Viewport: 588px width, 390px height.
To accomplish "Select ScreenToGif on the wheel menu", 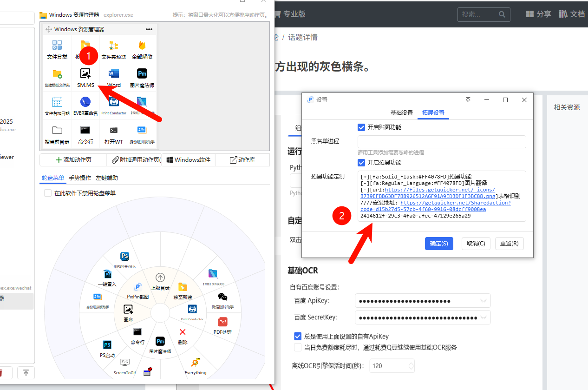I will (x=124, y=366).
